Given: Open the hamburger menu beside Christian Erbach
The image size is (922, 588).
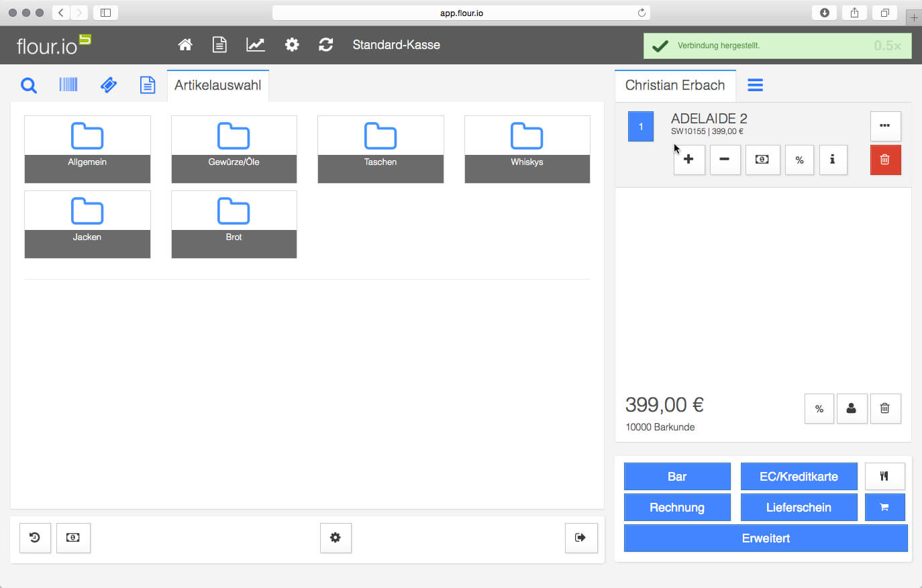Looking at the screenshot, I should (x=755, y=85).
